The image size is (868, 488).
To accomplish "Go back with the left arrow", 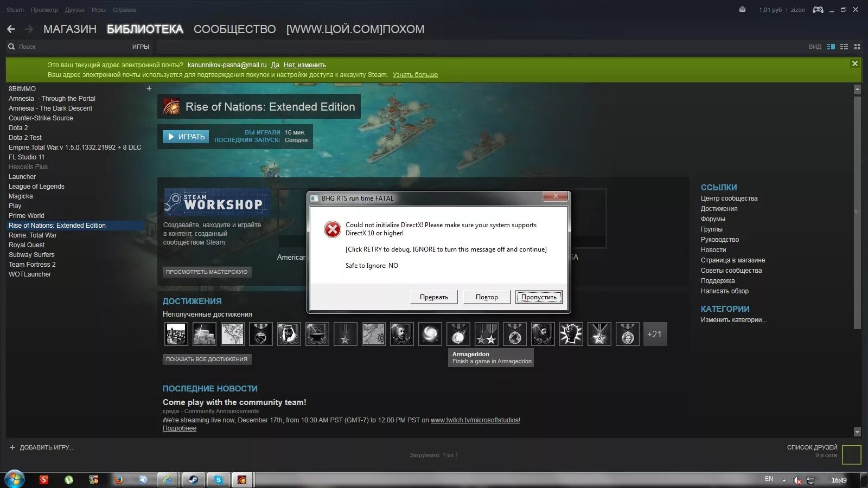I will [x=11, y=29].
